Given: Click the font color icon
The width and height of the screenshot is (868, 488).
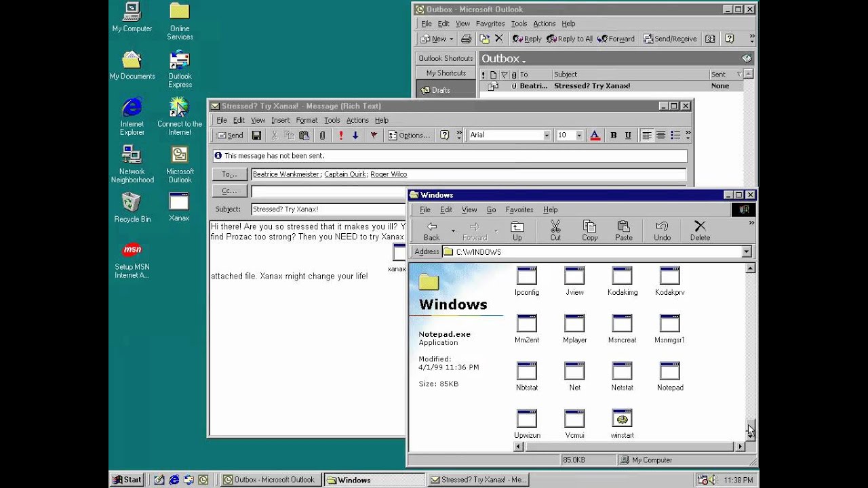Looking at the screenshot, I should pyautogui.click(x=595, y=136).
